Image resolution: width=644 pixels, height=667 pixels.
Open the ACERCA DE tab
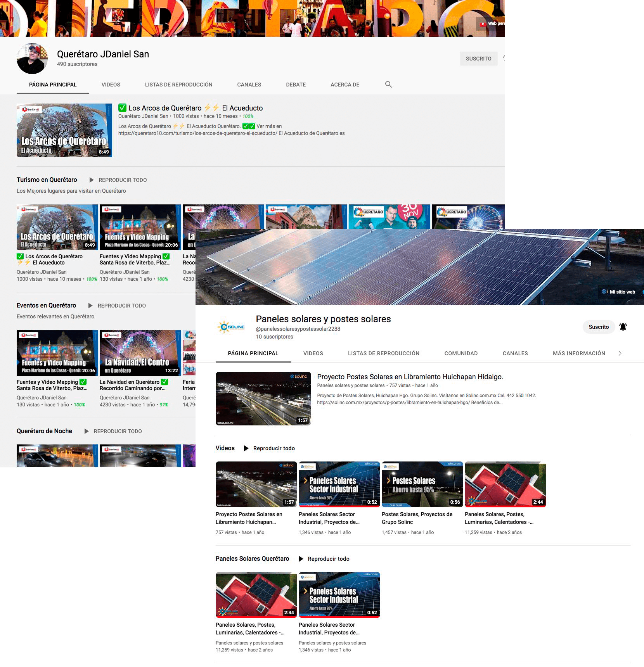coord(345,85)
